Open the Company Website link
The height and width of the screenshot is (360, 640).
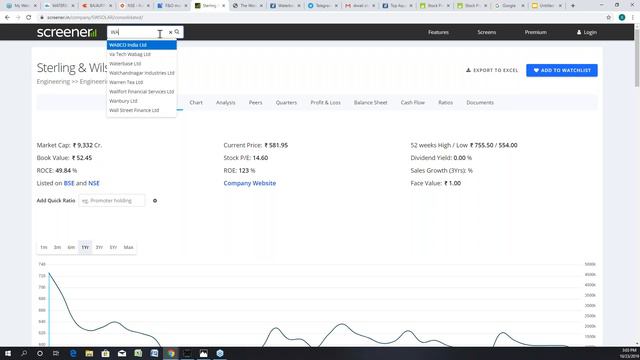click(x=250, y=183)
